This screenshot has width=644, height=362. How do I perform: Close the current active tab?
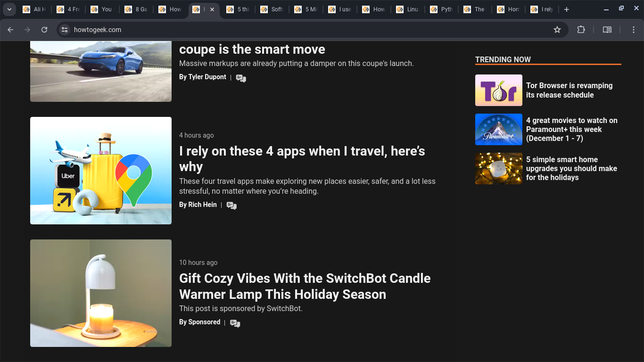click(x=212, y=9)
